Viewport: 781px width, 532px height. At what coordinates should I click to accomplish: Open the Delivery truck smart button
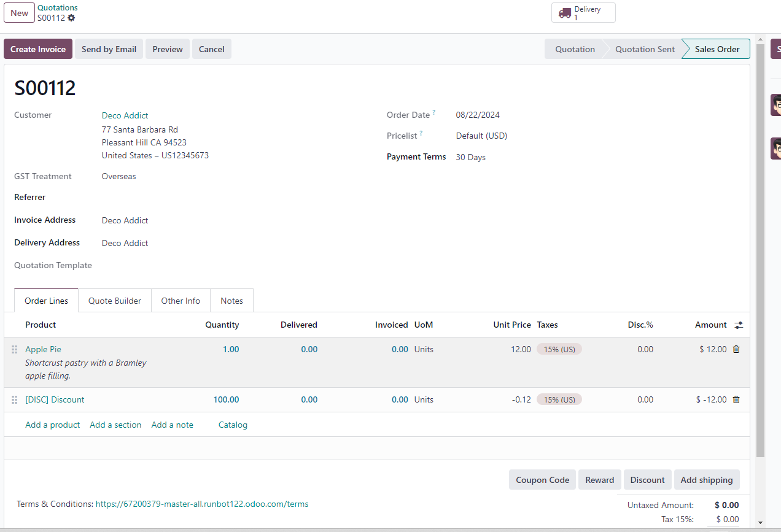(x=583, y=13)
